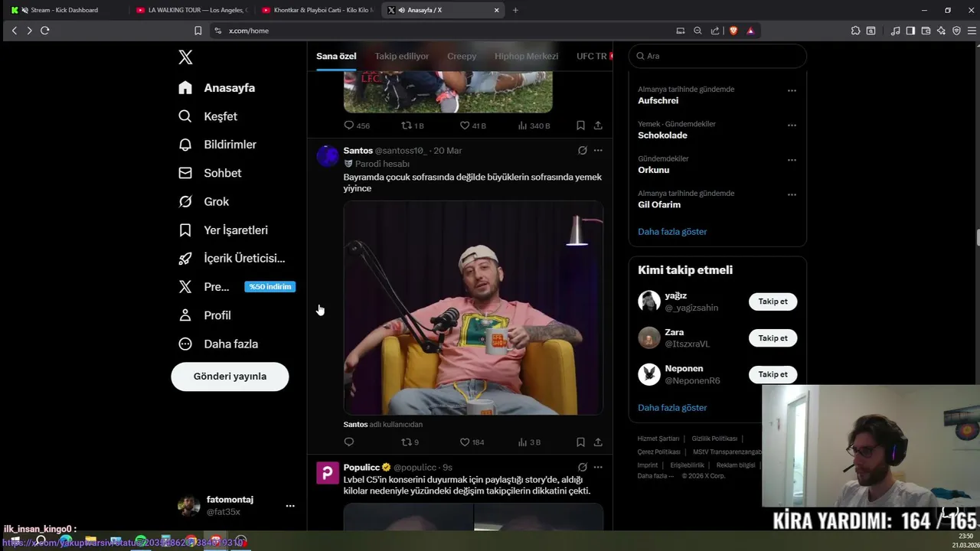Viewport: 980px width, 551px height.
Task: Open more options on the Populicc post
Action: tap(598, 468)
